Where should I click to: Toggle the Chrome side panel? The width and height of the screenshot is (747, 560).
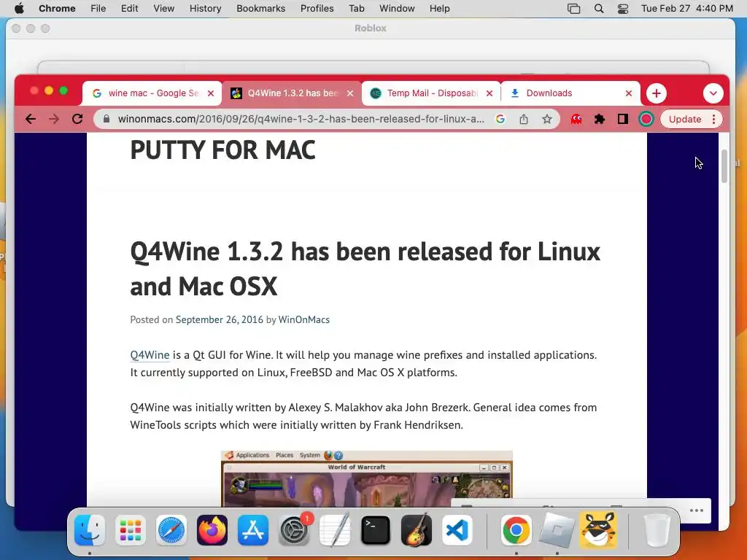click(x=623, y=119)
